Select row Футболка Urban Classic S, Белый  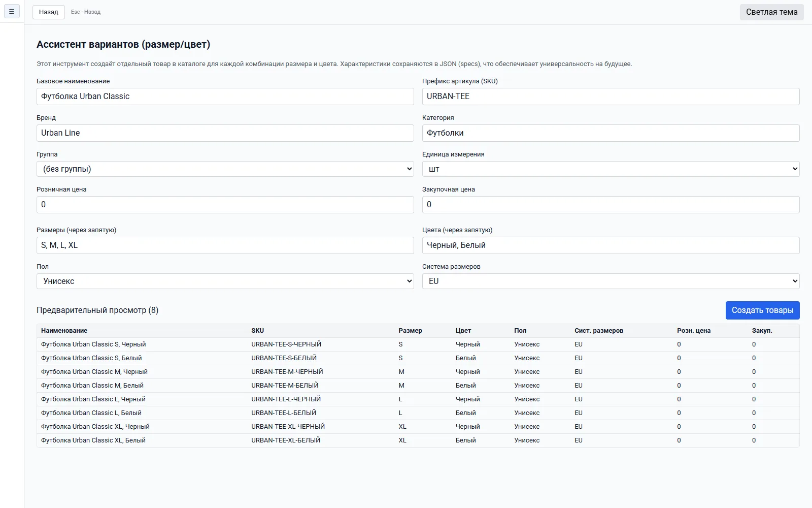[x=418, y=358]
